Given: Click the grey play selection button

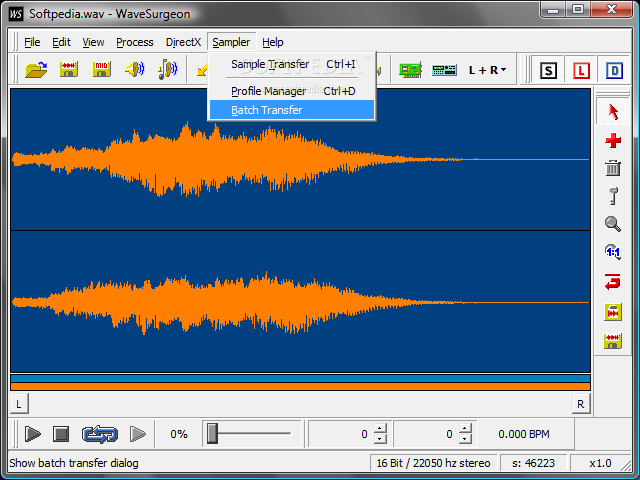Looking at the screenshot, I should tap(138, 434).
